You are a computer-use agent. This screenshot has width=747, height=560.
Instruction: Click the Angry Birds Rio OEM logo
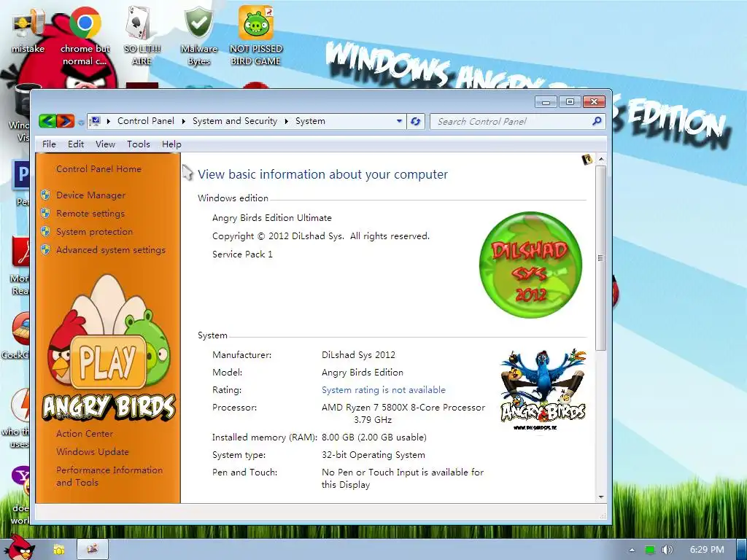tap(543, 389)
